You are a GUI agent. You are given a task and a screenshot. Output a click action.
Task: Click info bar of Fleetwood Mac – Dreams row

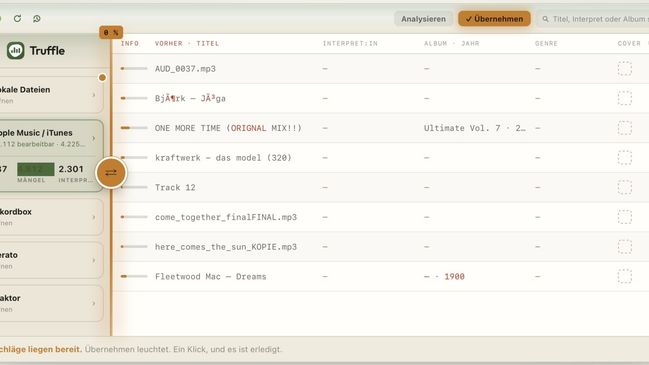[x=134, y=276]
